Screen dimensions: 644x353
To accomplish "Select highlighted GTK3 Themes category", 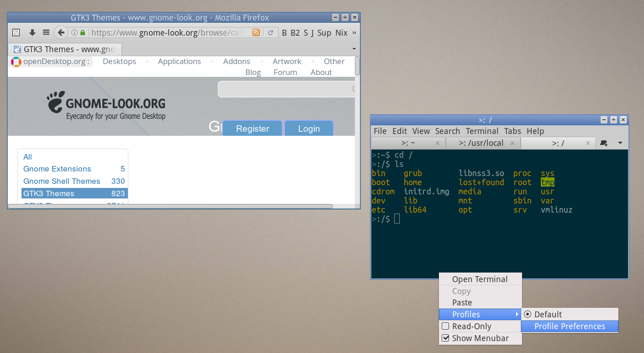I will click(74, 193).
